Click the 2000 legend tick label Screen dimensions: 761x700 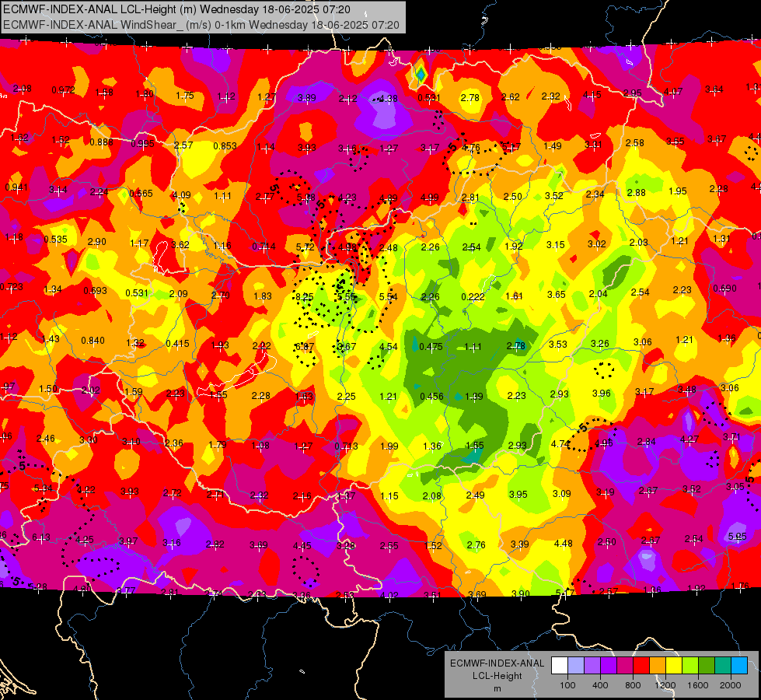click(731, 685)
